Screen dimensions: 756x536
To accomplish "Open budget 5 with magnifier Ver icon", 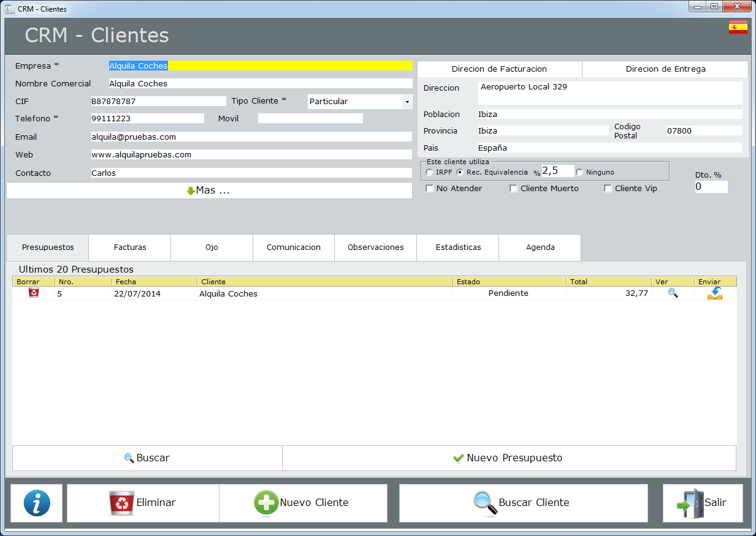I will point(673,293).
